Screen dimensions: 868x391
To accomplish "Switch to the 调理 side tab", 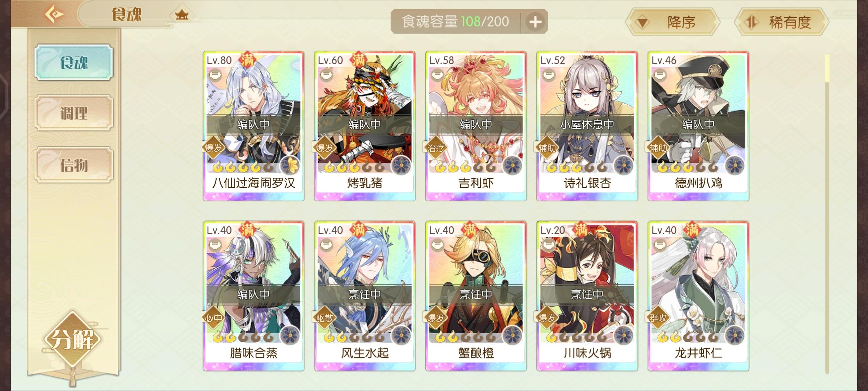I will click(x=74, y=113).
